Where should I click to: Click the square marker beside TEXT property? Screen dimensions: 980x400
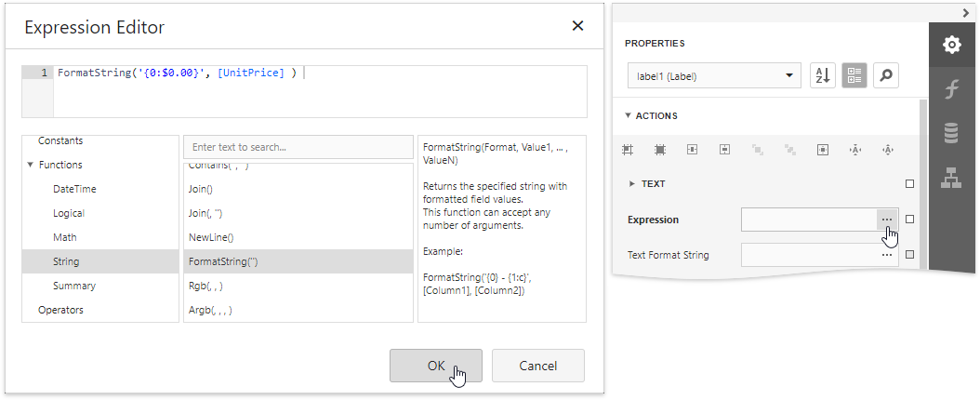[x=909, y=184]
